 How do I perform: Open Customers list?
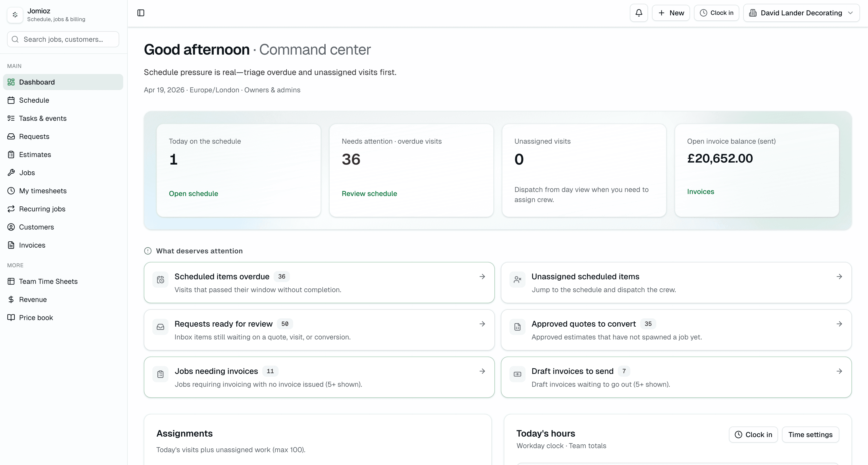63,227
